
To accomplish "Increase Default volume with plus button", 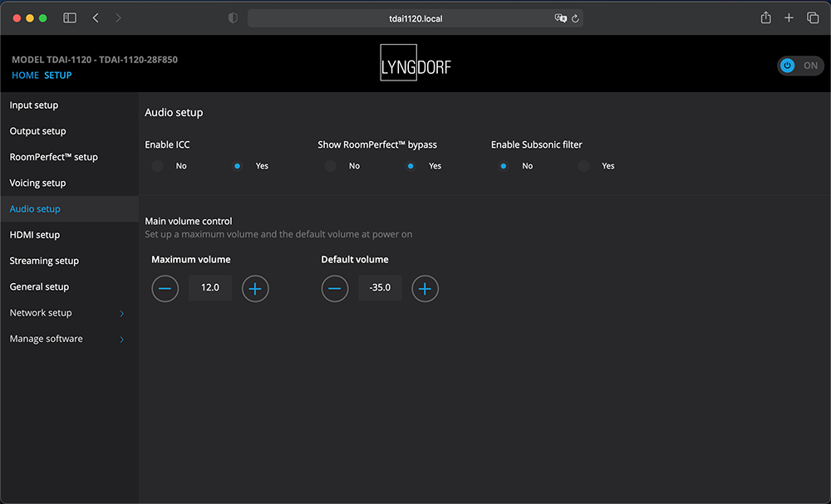I will (x=425, y=288).
